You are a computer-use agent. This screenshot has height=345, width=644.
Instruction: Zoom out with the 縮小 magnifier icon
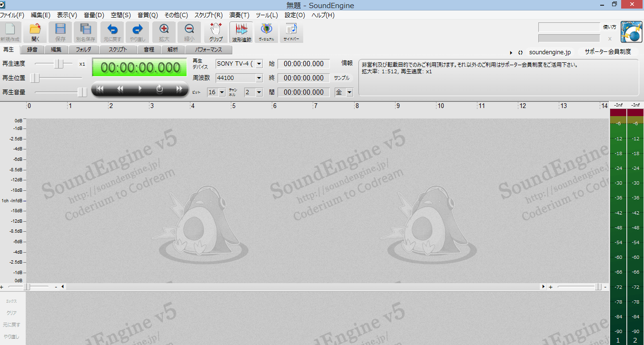[x=189, y=32]
